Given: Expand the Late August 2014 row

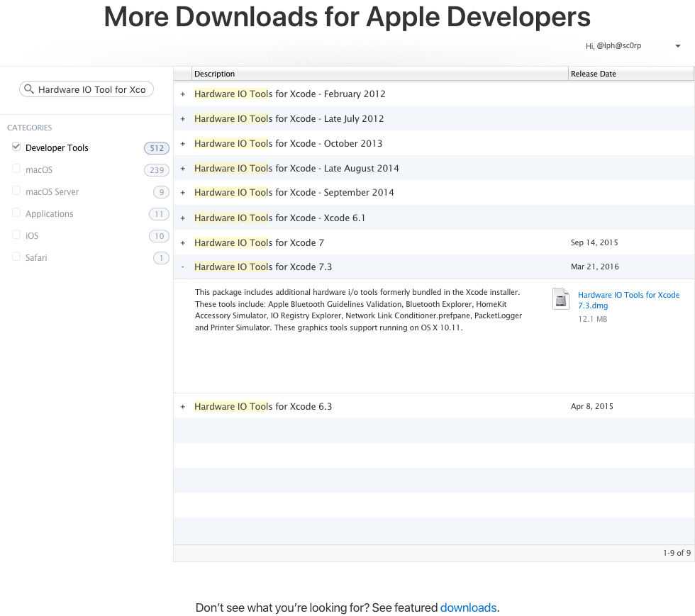Looking at the screenshot, I should [x=183, y=169].
